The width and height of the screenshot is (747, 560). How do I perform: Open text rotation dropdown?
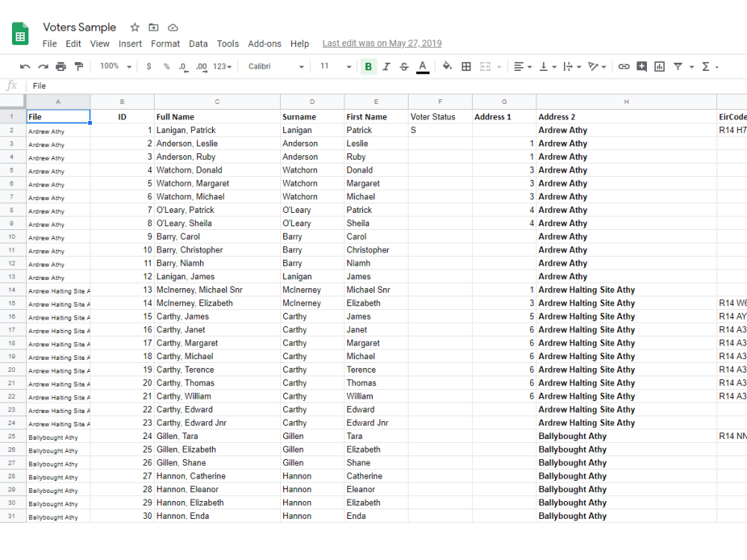597,66
